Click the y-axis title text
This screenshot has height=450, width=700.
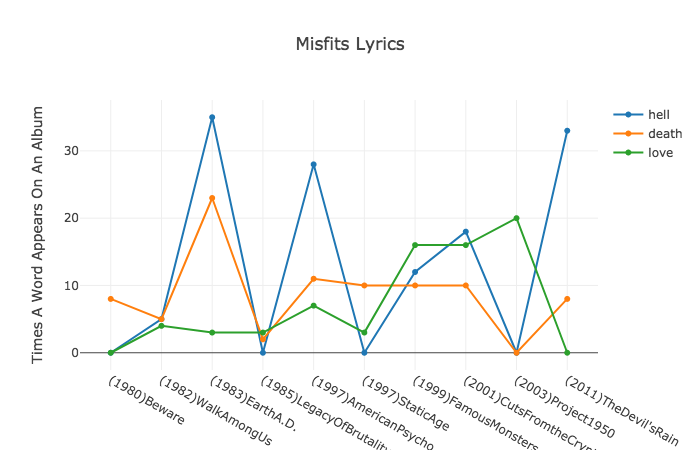tap(38, 235)
